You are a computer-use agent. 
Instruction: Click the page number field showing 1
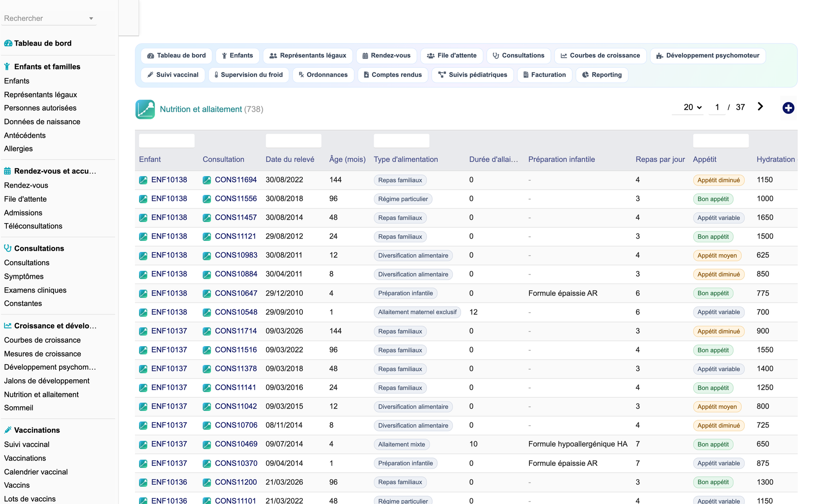pos(717,107)
